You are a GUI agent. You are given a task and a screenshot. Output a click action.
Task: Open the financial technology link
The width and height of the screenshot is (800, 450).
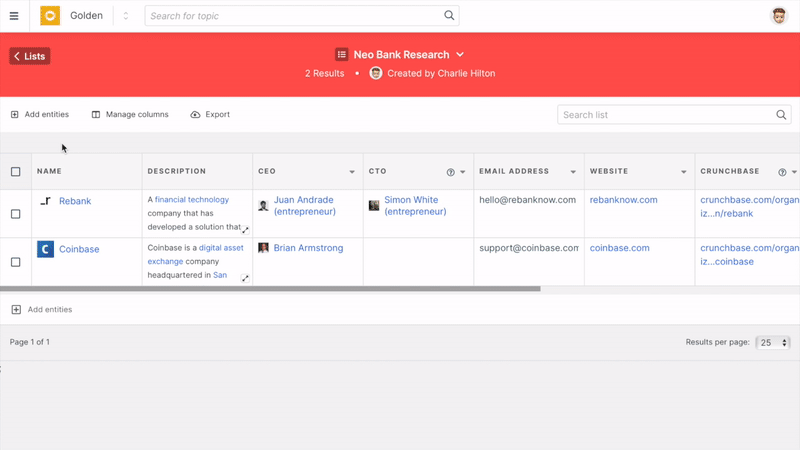pos(192,199)
